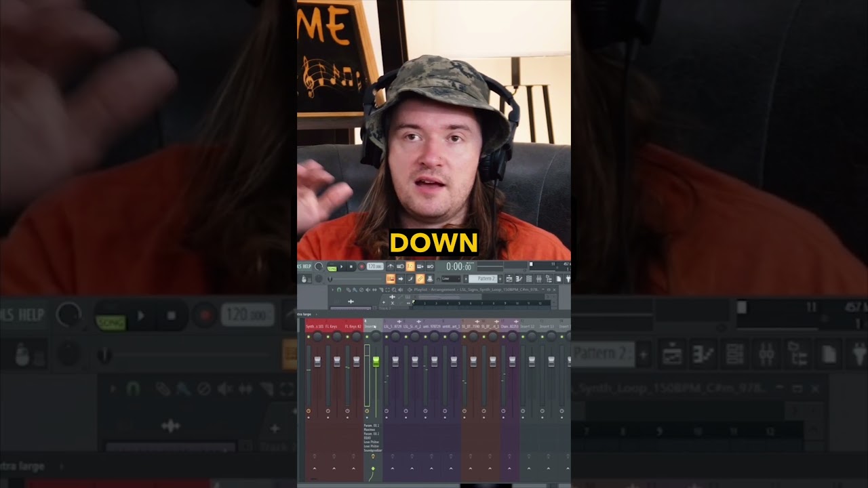Screen dimensions: 868x488
Task: Click the 120 tempo display
Action: pos(375,266)
